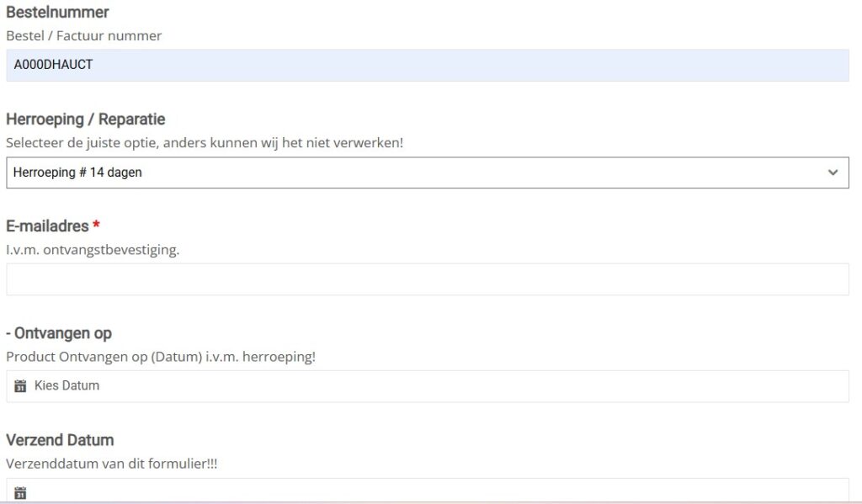Screen dimensions: 862x504
Task: Click the 'I.v.m. ontvangstbevestiging.' helper text
Action: click(93, 250)
